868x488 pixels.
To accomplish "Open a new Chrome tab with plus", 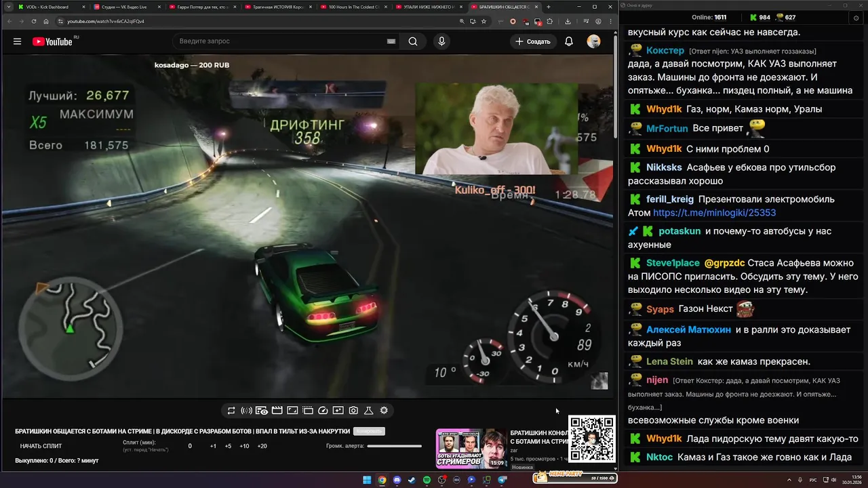I will tap(548, 7).
